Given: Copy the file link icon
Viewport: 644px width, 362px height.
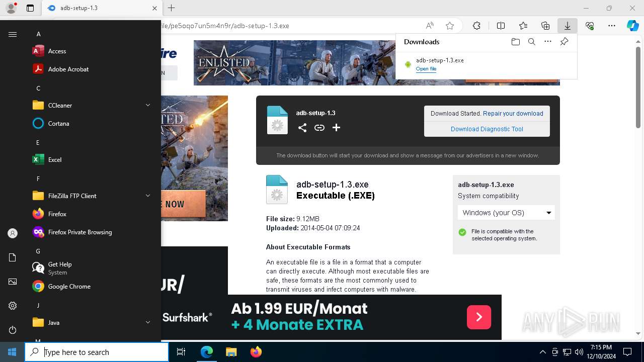Looking at the screenshot, I should (x=319, y=128).
